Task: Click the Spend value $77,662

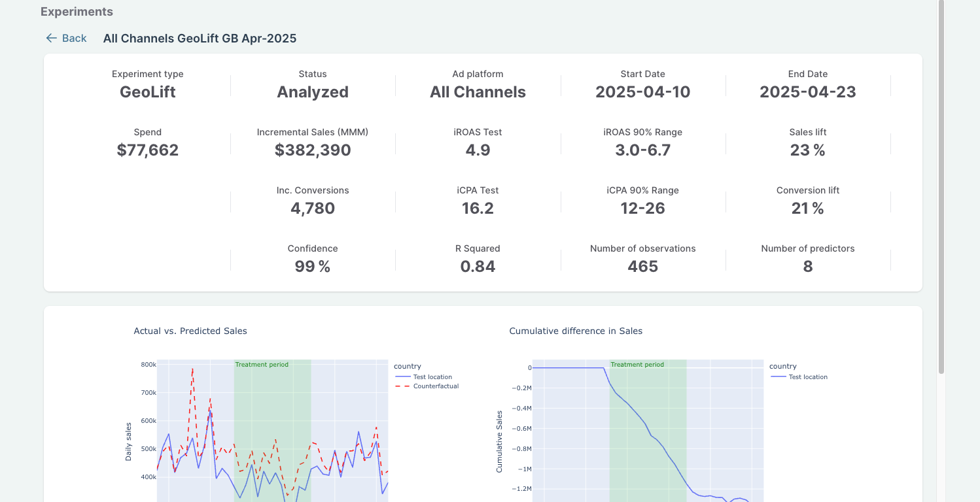Action: (x=148, y=150)
